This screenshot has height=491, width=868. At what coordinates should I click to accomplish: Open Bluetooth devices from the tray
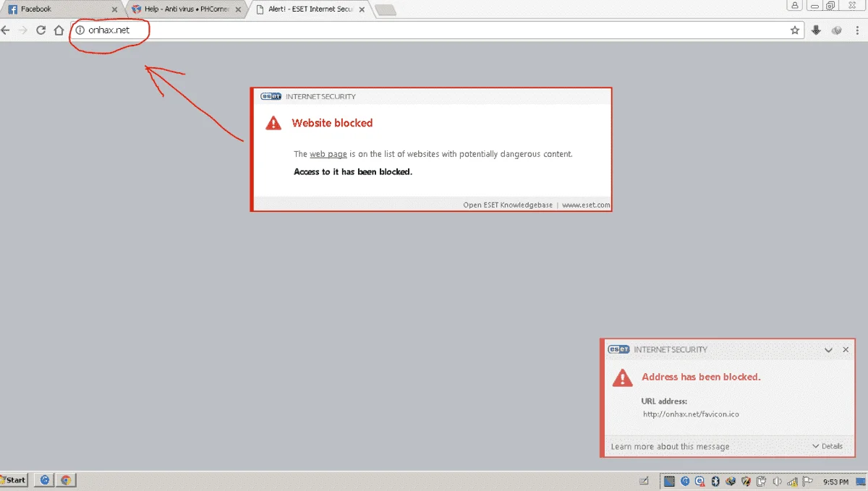coord(715,481)
